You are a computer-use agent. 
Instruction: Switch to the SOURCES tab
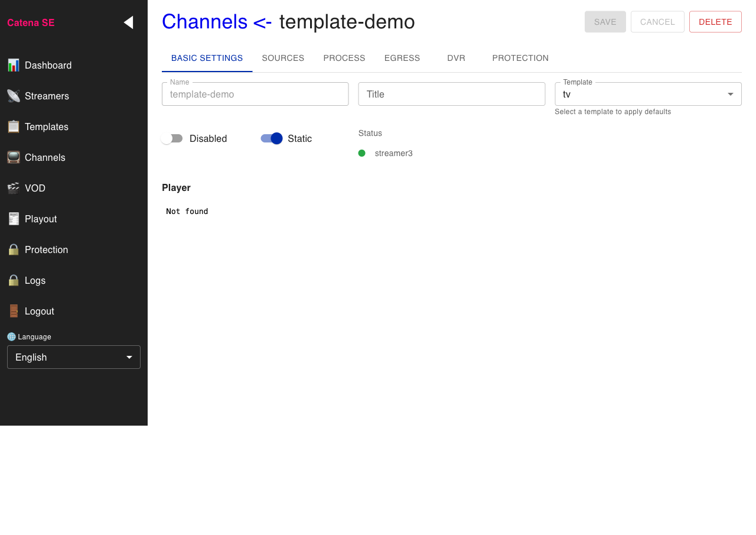pos(283,58)
